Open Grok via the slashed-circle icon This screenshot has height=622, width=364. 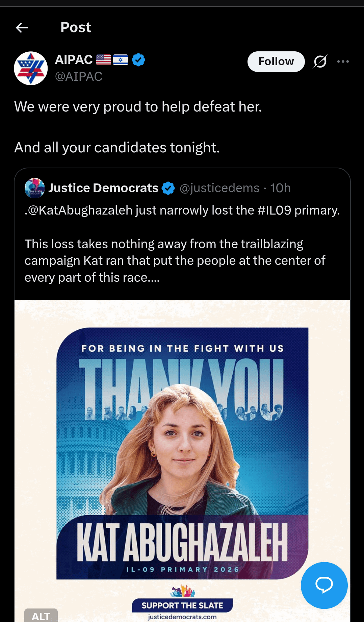coord(320,61)
